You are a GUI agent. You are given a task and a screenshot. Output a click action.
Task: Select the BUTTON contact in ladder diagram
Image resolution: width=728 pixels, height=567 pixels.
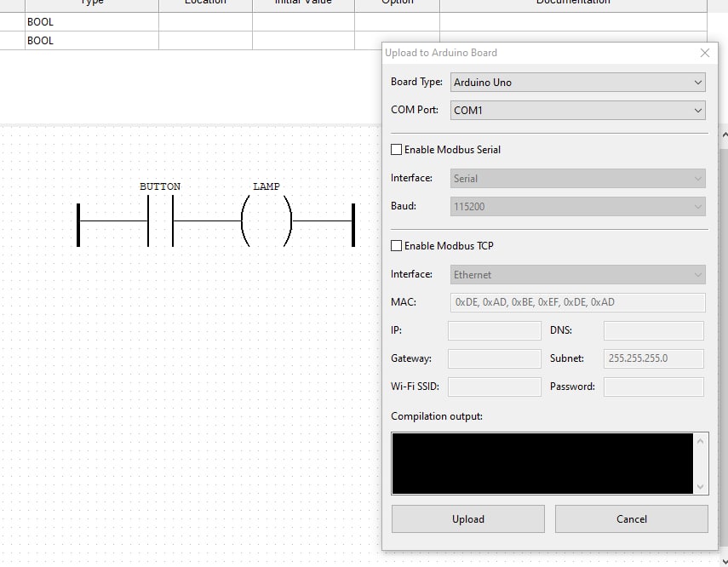[160, 220]
